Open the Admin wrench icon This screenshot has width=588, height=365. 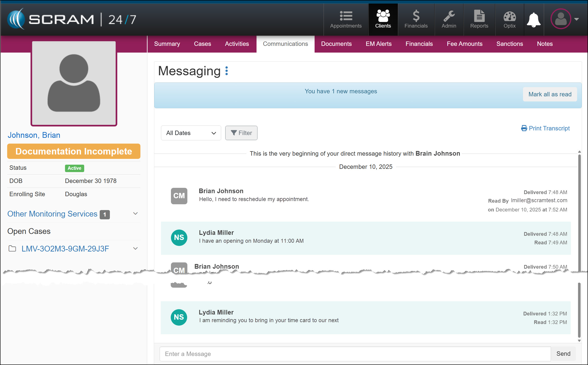pyautogui.click(x=449, y=16)
